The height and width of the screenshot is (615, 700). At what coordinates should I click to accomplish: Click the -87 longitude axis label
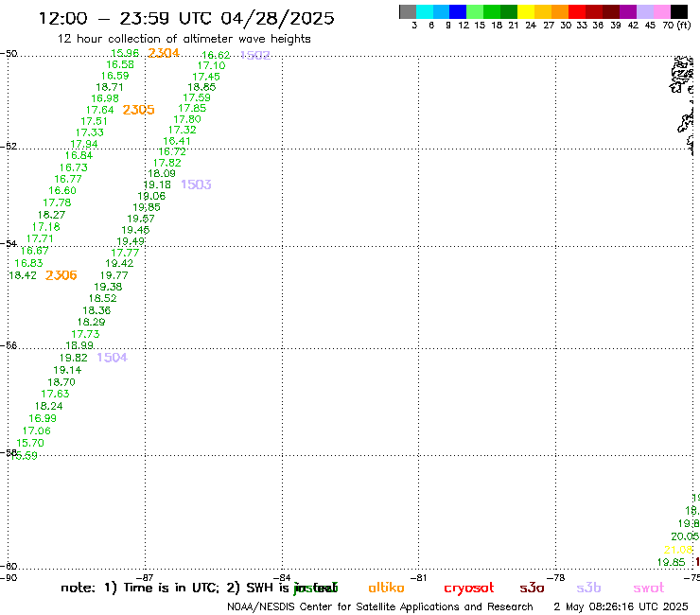[x=145, y=577]
